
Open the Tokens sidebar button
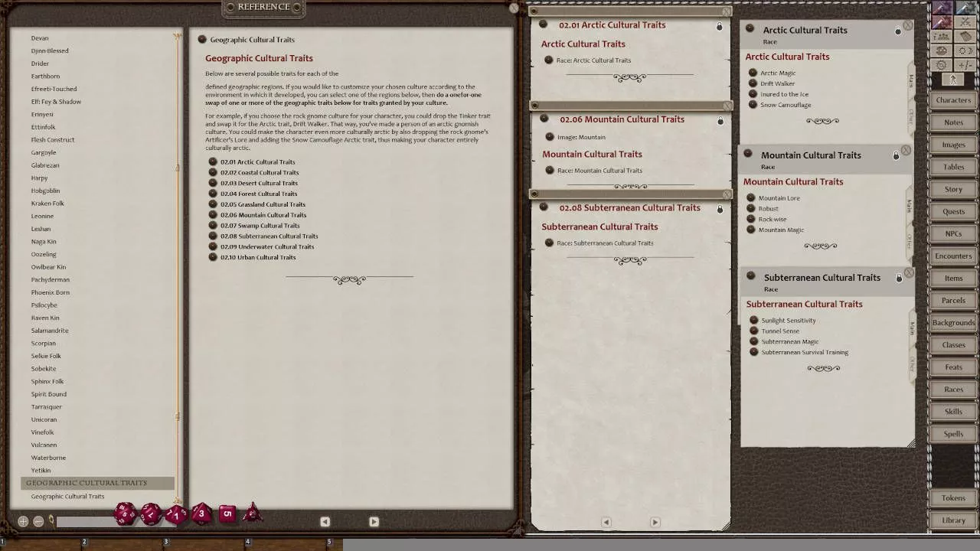coord(953,498)
